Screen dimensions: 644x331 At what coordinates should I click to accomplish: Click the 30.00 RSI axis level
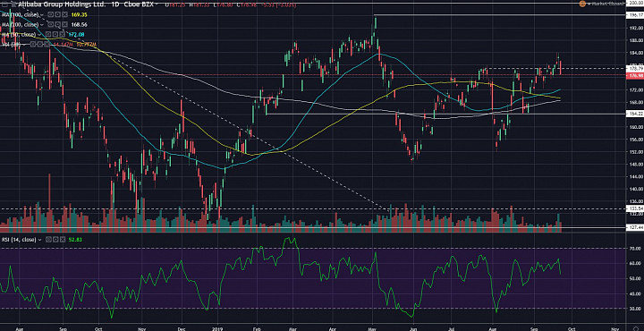coord(636,309)
